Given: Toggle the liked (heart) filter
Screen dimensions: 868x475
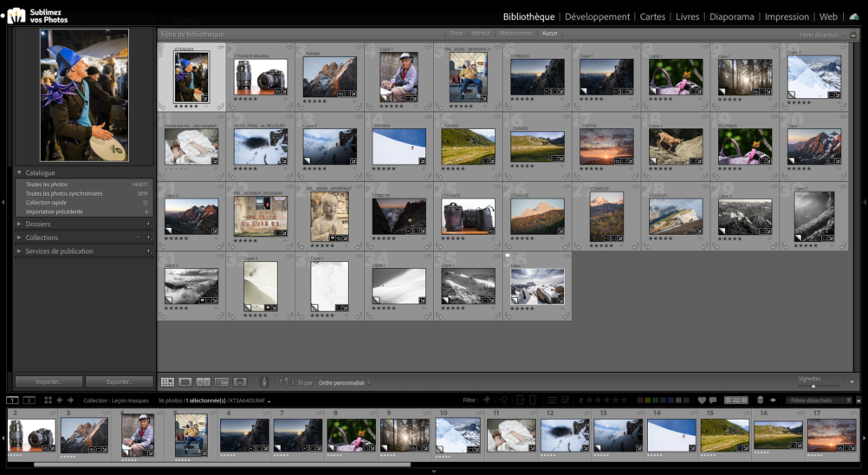Looking at the screenshot, I should coord(702,400).
